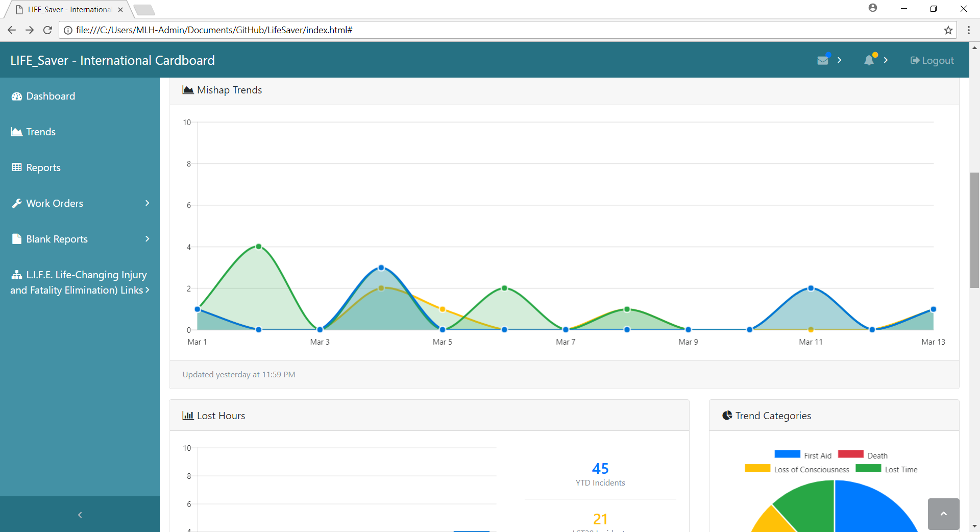Image resolution: width=980 pixels, height=532 pixels.
Task: Click the 'Trend Categories' panel title
Action: point(773,416)
